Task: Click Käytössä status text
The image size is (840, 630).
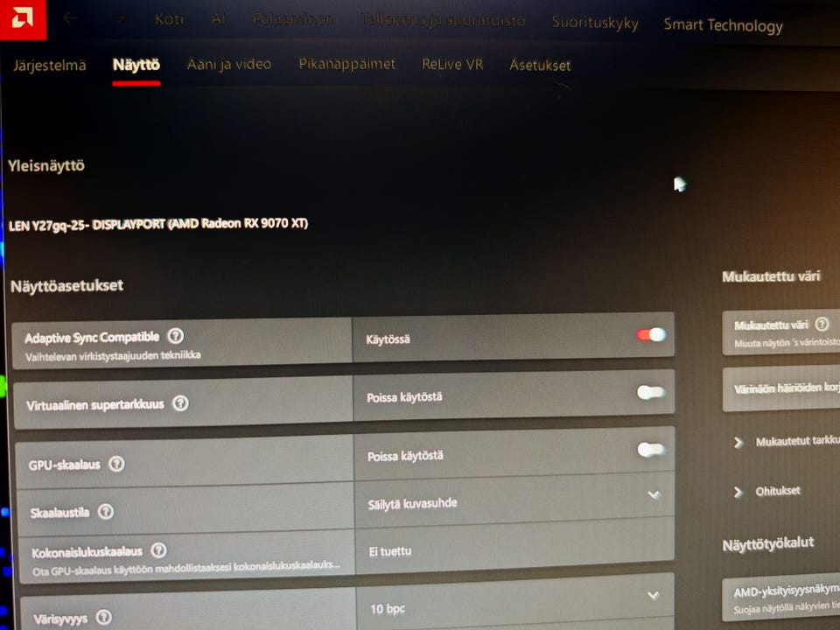Action: tap(388, 339)
